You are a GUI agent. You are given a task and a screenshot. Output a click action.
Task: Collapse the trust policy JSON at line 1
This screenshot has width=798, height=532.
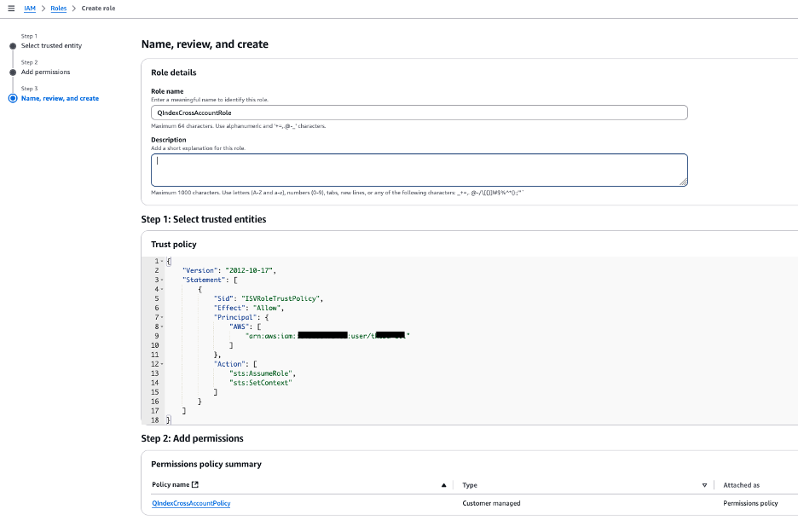coord(162,260)
